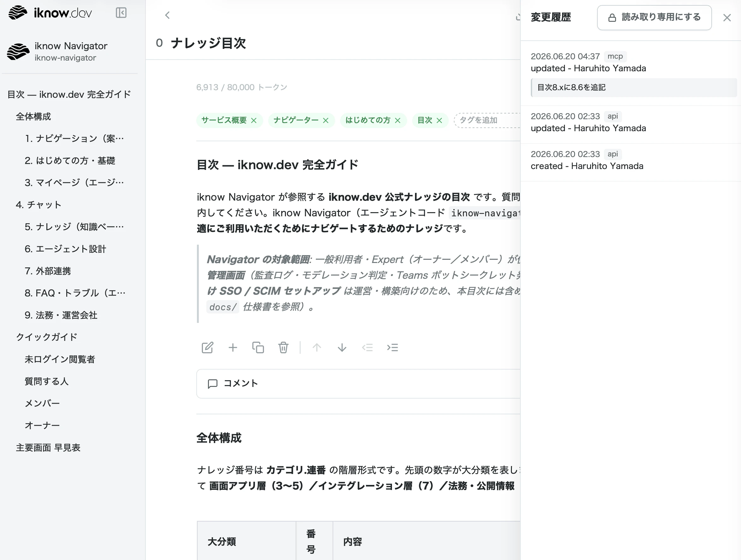The height and width of the screenshot is (560, 741).
Task: Close the 変更履歴 panel
Action: tap(727, 18)
